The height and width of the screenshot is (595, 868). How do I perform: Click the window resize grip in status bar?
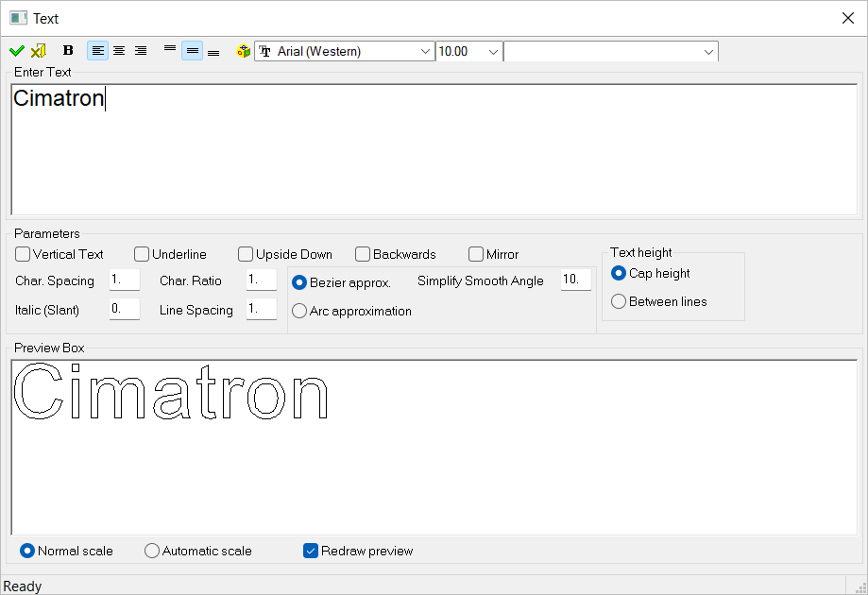[860, 587]
